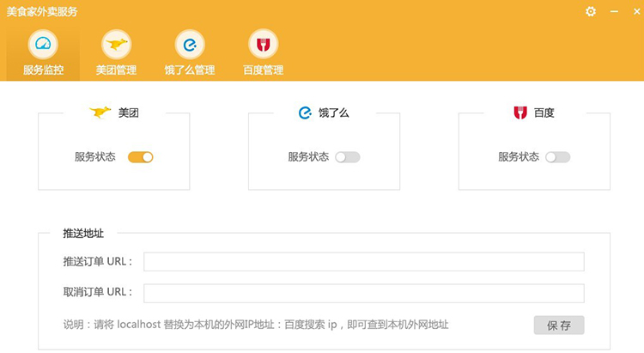Open the 美团管理 kangaroo icon
The height and width of the screenshot is (353, 644).
pyautogui.click(x=116, y=44)
